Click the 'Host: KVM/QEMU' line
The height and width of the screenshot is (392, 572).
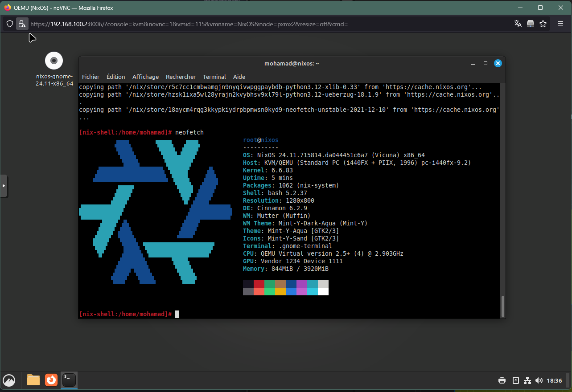357,163
